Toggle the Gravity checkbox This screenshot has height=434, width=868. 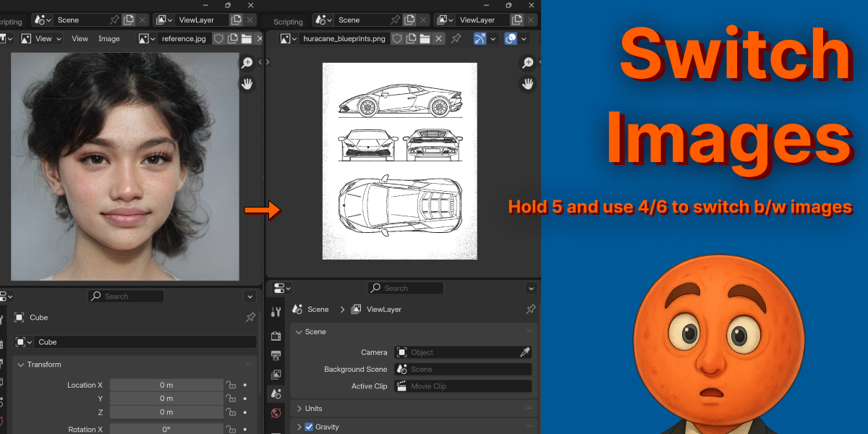pyautogui.click(x=309, y=427)
